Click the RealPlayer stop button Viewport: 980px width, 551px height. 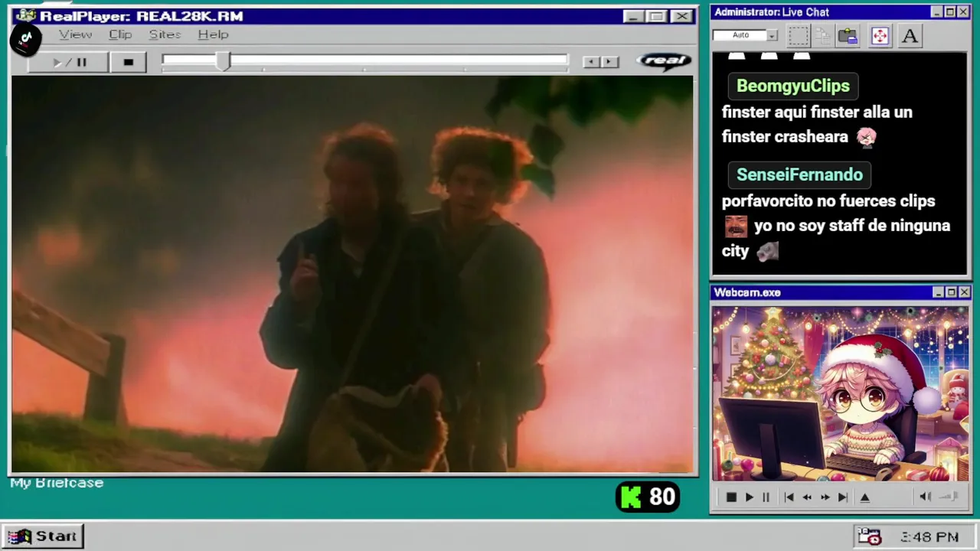(x=128, y=62)
